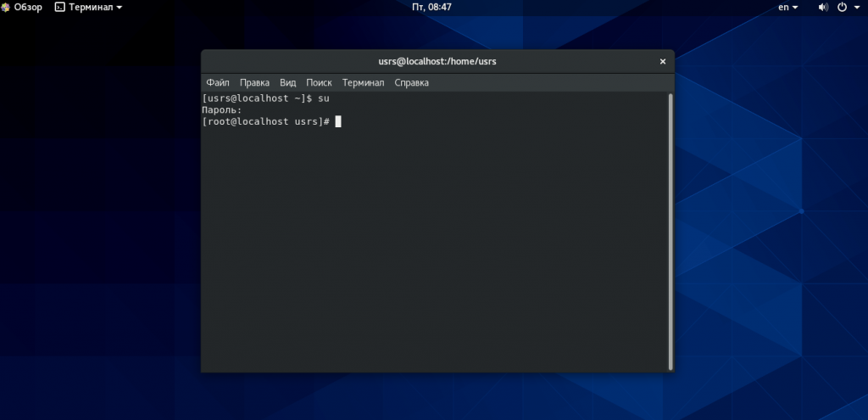Click the Обзор activities logo icon
The height and width of the screenshot is (420, 868).
click(6, 7)
